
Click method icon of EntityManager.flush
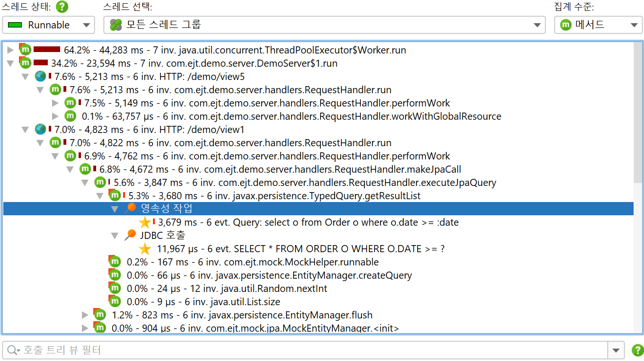click(x=99, y=315)
